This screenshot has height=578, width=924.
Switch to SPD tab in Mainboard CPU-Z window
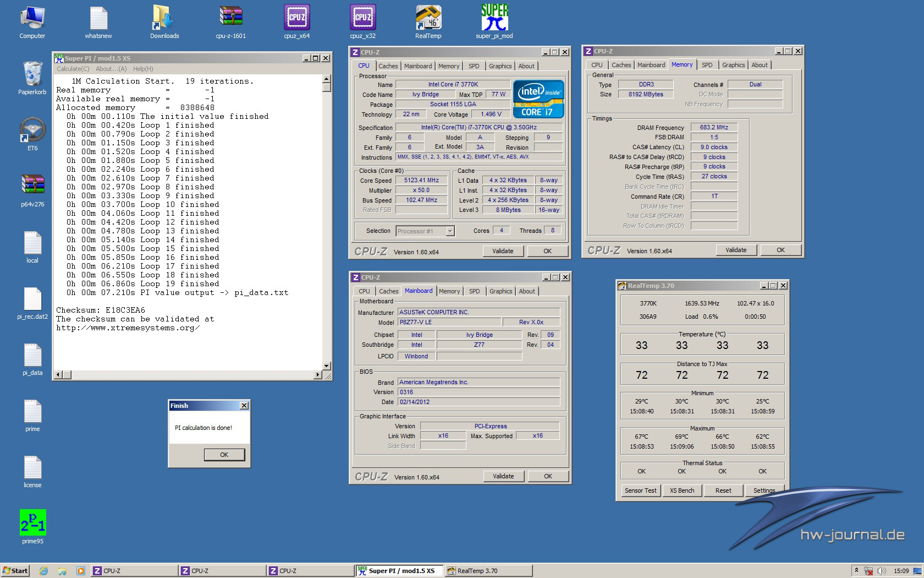(x=474, y=291)
